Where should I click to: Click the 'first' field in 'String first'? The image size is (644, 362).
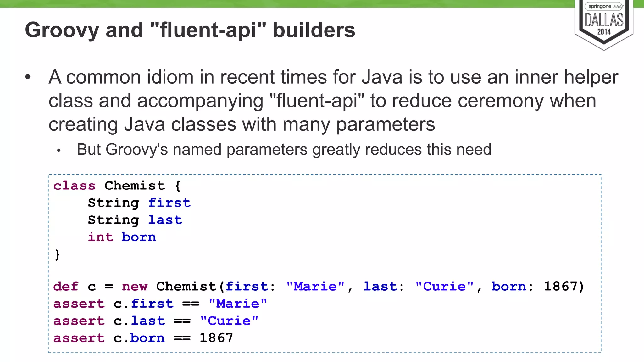pos(169,203)
